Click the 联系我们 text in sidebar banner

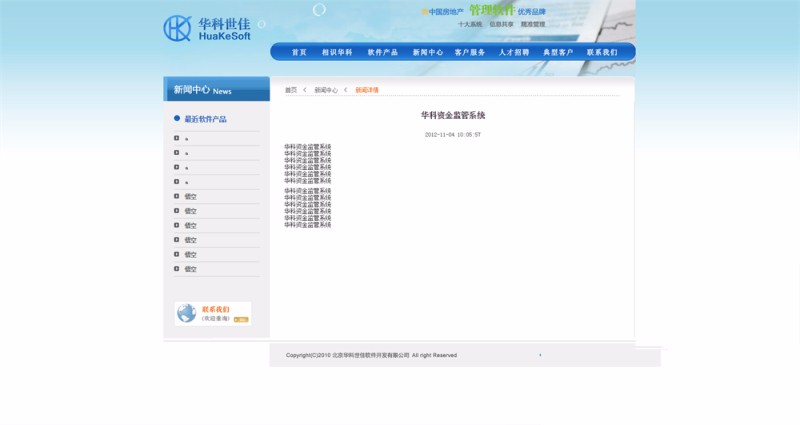click(x=216, y=309)
